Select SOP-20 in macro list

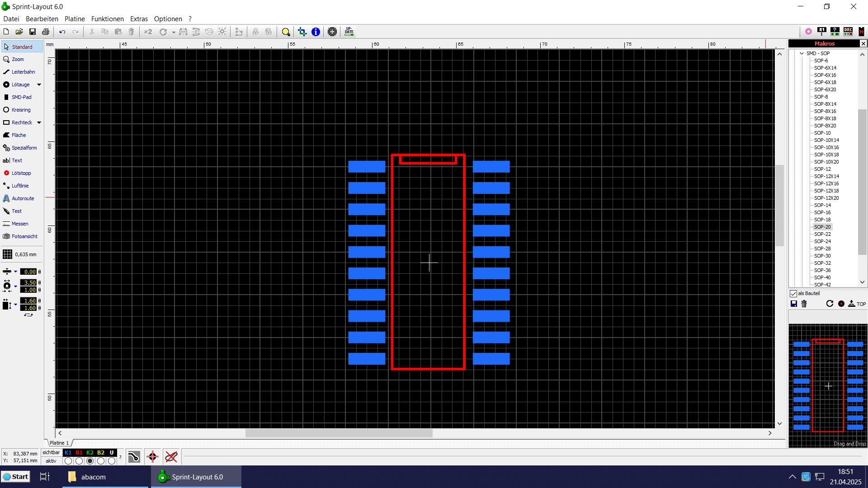[x=822, y=227]
